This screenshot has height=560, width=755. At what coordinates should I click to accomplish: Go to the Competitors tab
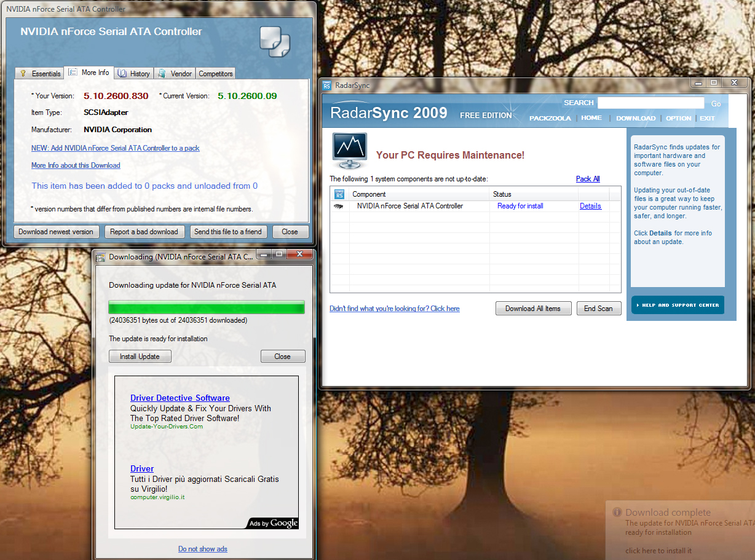pos(216,74)
